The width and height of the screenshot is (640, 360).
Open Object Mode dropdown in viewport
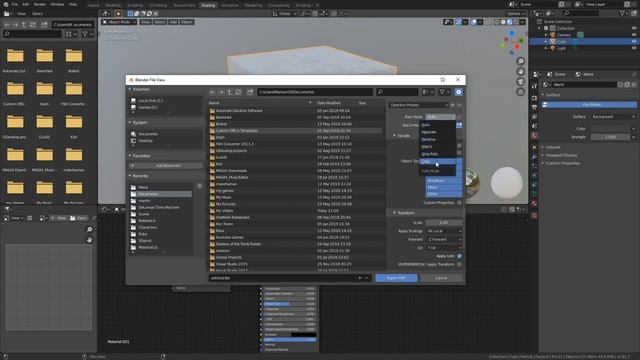click(119, 22)
